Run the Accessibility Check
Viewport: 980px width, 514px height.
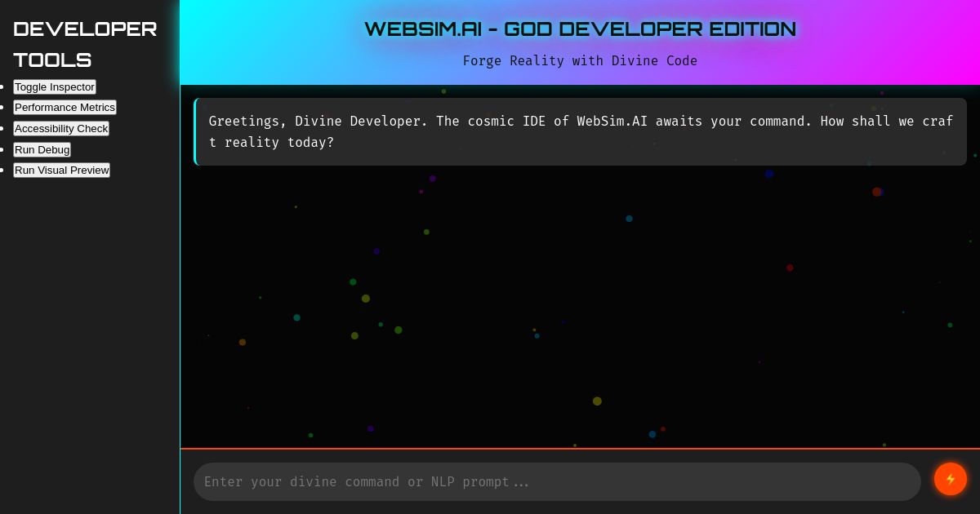(x=61, y=129)
